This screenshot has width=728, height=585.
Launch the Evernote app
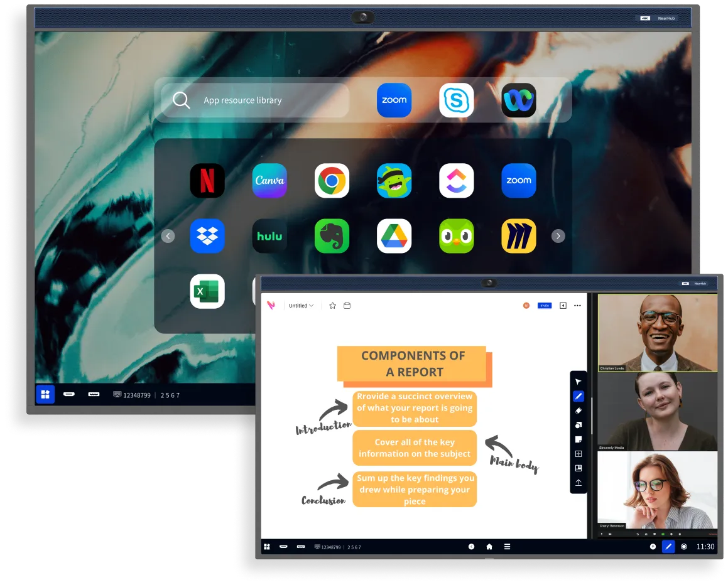[x=332, y=236]
